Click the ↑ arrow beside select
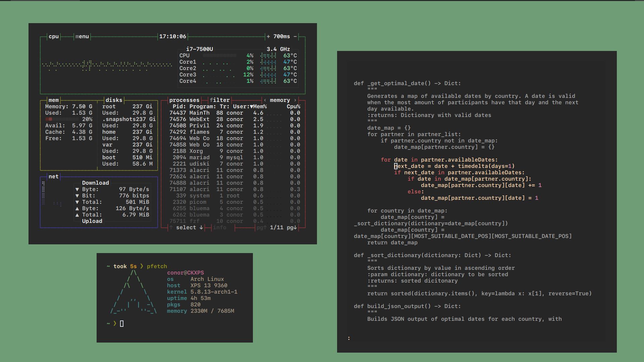 coord(172,227)
